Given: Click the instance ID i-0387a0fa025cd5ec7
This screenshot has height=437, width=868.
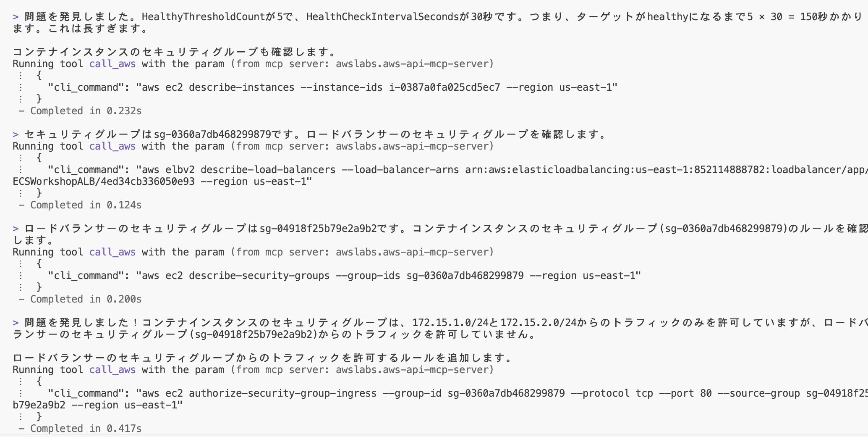Looking at the screenshot, I should point(444,87).
